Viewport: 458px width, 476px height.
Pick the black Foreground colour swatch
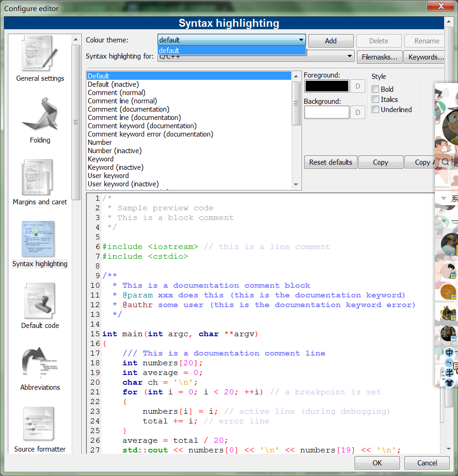327,86
